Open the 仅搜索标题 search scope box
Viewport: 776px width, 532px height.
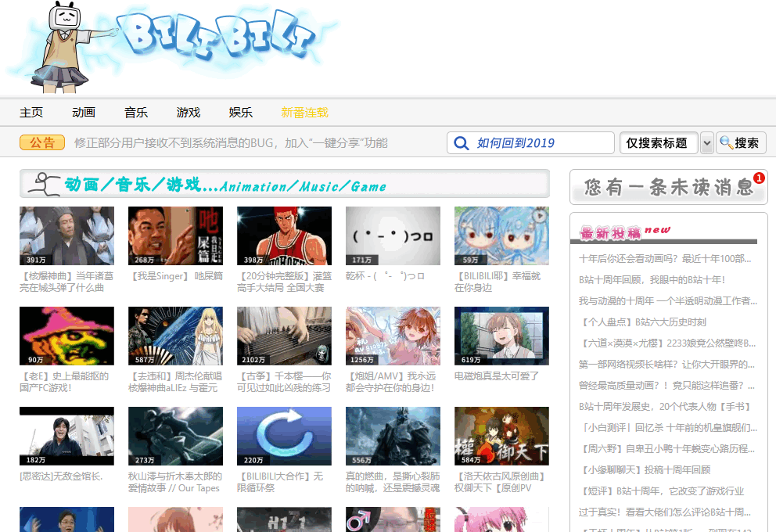point(658,143)
